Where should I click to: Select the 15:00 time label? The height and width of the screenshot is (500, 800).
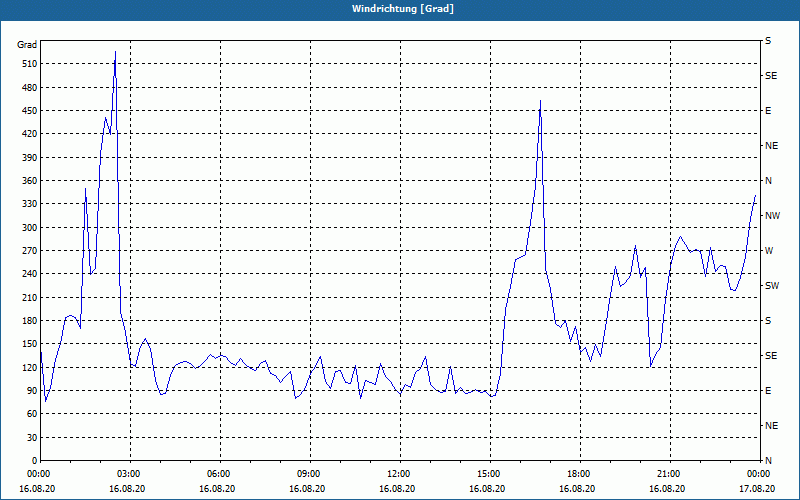point(490,474)
